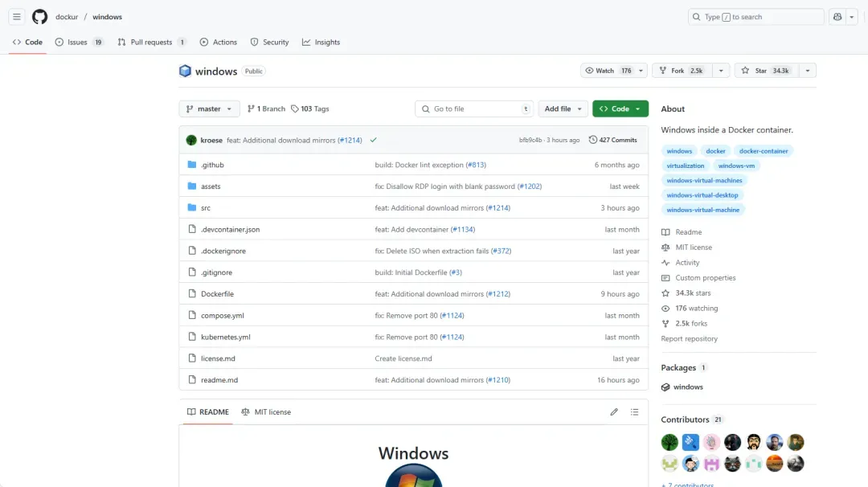Open the Pull requests tab
868x487 pixels.
pyautogui.click(x=152, y=42)
